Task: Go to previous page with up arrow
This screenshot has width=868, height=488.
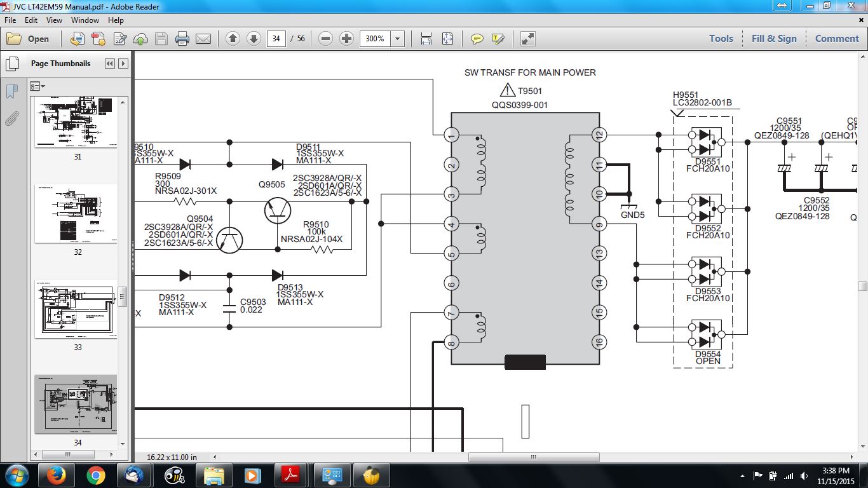Action: pos(233,39)
